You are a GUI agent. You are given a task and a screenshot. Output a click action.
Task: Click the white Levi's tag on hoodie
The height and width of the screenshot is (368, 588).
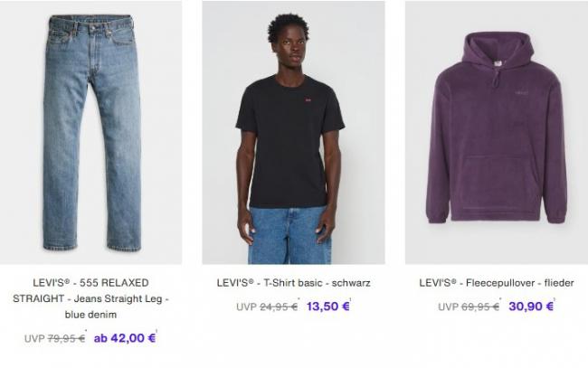pyautogui.click(x=498, y=63)
